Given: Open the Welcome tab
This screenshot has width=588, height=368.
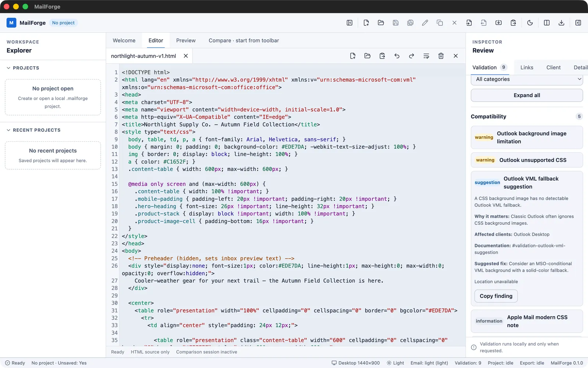Looking at the screenshot, I should click(x=124, y=40).
